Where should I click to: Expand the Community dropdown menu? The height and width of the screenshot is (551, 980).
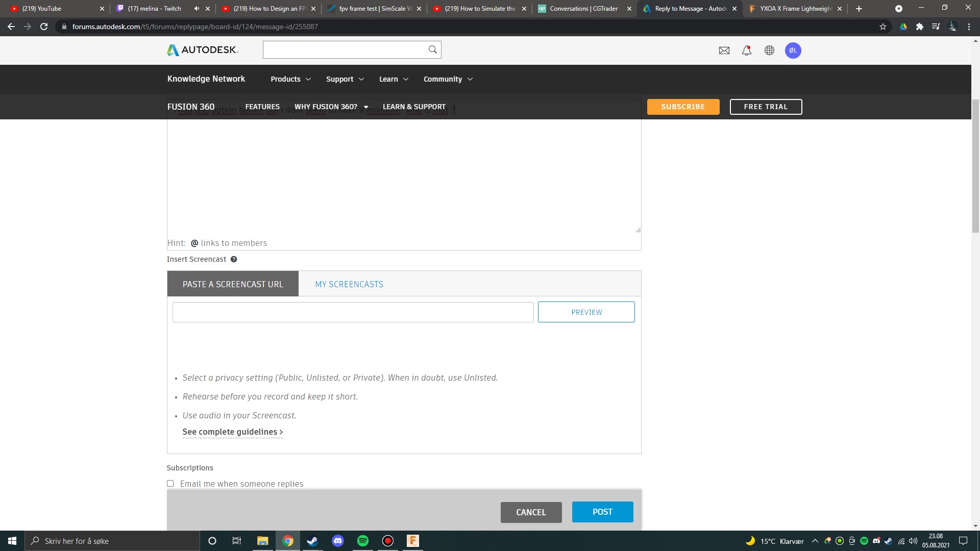pos(448,79)
